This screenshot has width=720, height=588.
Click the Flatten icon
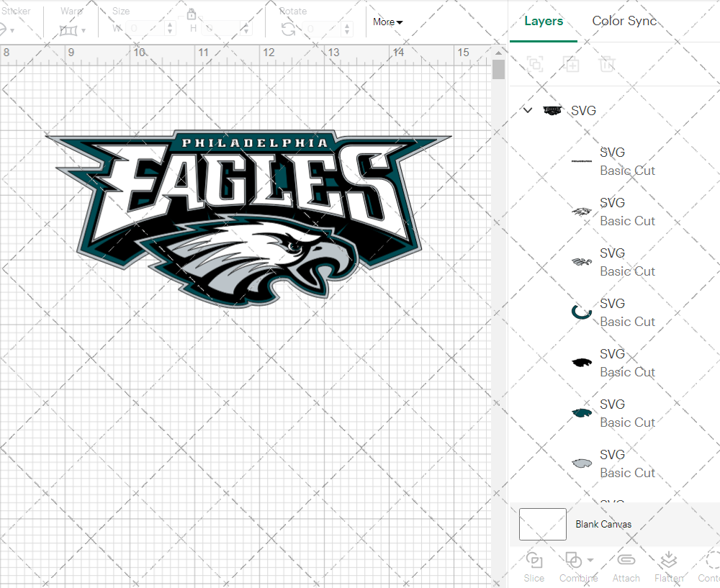pos(669,561)
